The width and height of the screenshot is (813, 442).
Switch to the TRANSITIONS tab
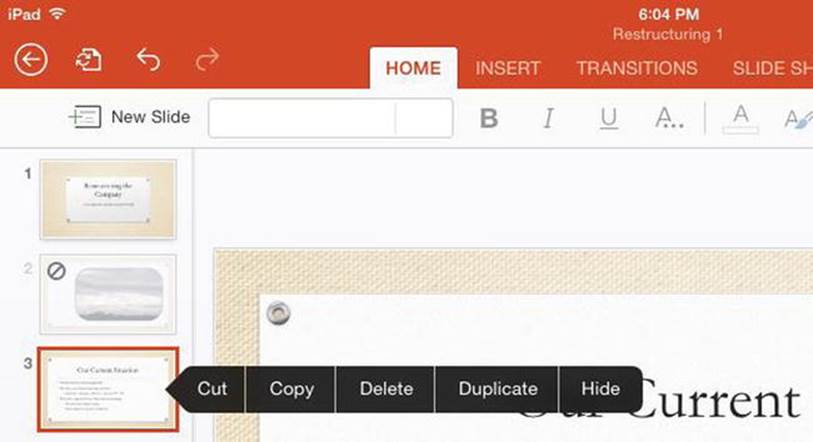point(637,68)
